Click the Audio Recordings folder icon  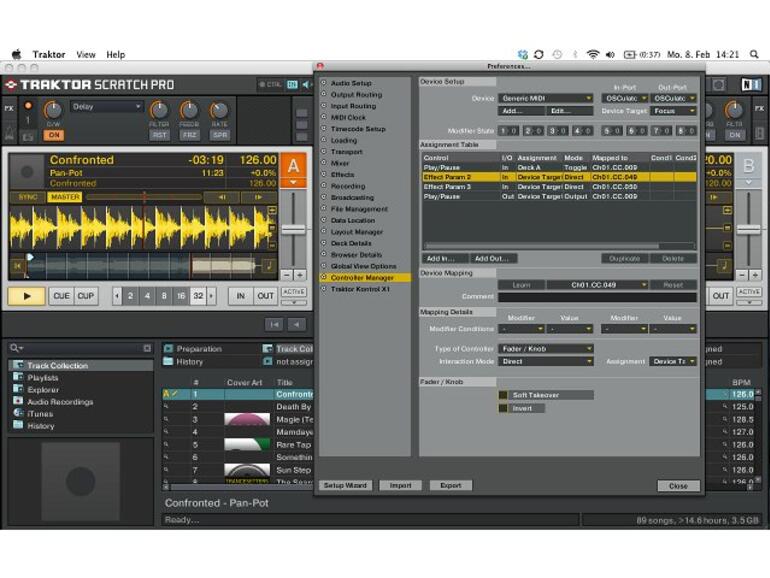(x=17, y=401)
